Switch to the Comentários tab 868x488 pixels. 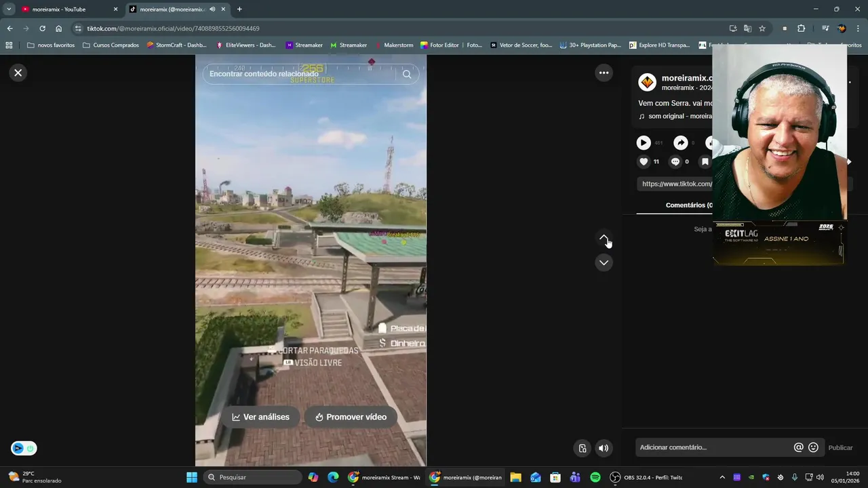[x=688, y=205]
